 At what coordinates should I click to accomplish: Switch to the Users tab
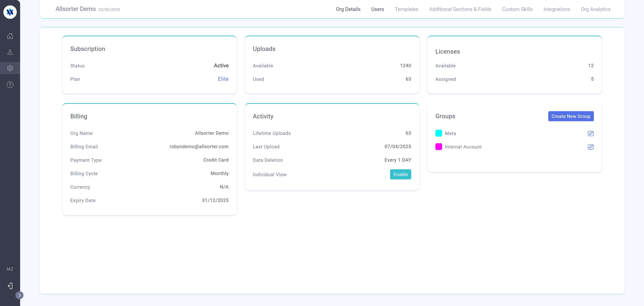[x=378, y=9]
